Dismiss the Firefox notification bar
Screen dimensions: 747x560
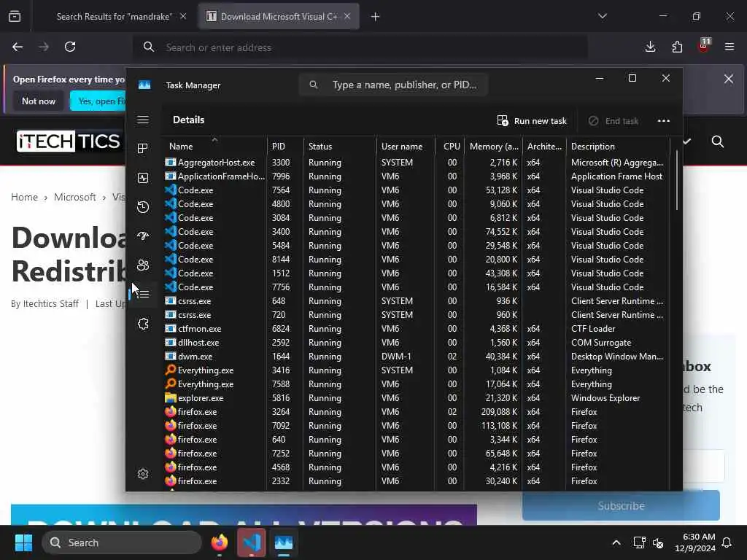tap(729, 79)
